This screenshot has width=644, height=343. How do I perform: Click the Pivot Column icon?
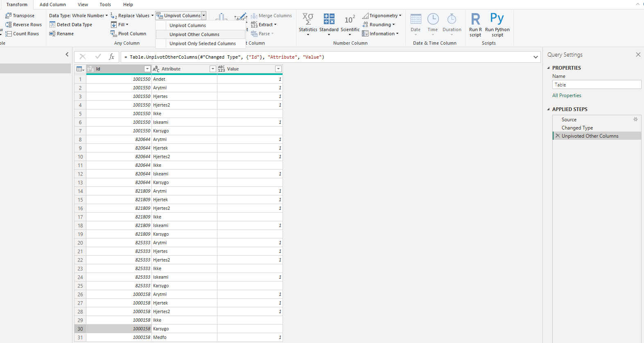point(113,34)
